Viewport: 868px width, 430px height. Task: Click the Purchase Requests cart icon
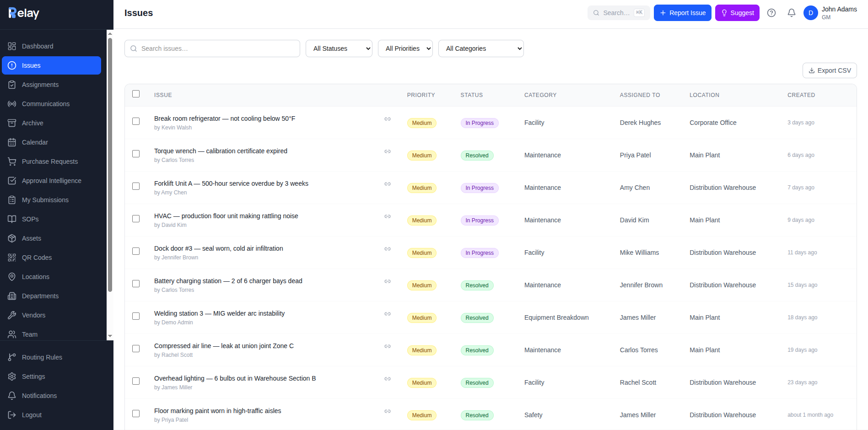tap(12, 161)
